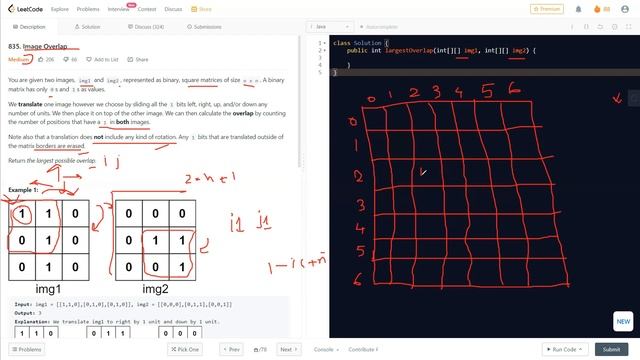Open the editor settings gear icon
Screen dimensions: 640x360
pyautogui.click(x=614, y=27)
